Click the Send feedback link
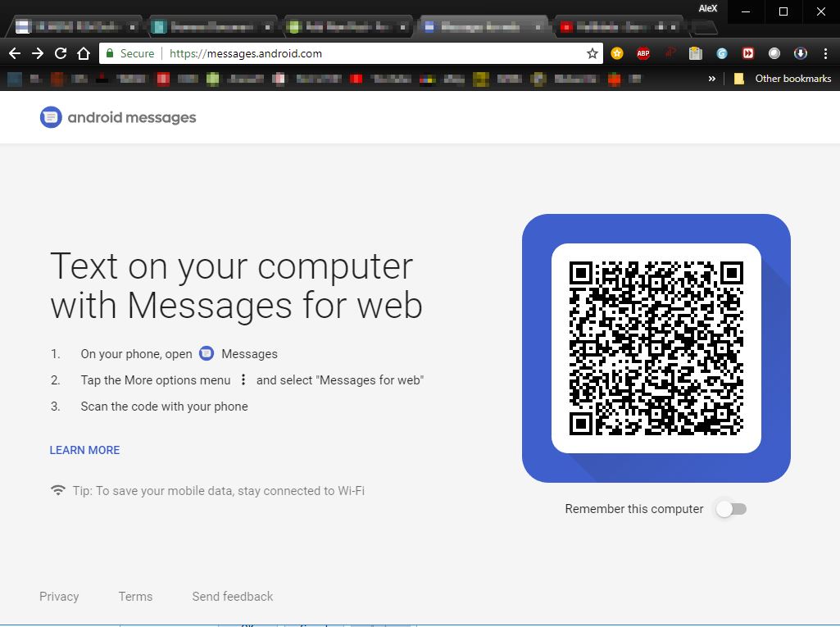The image size is (840, 627). 233,597
